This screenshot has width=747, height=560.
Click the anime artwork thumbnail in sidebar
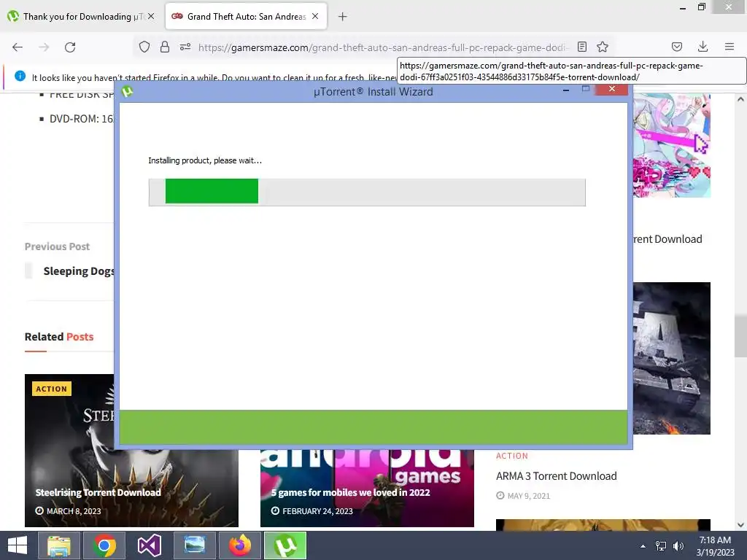pos(672,145)
